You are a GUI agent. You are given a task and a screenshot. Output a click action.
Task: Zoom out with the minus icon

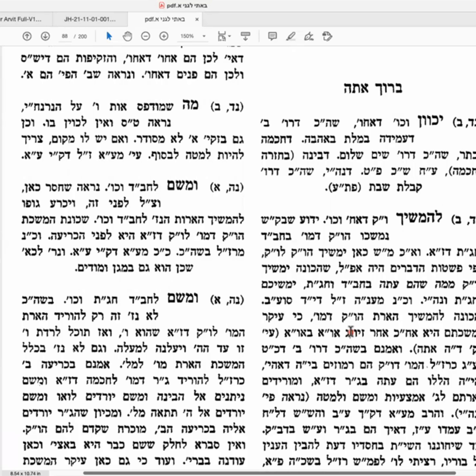click(146, 36)
